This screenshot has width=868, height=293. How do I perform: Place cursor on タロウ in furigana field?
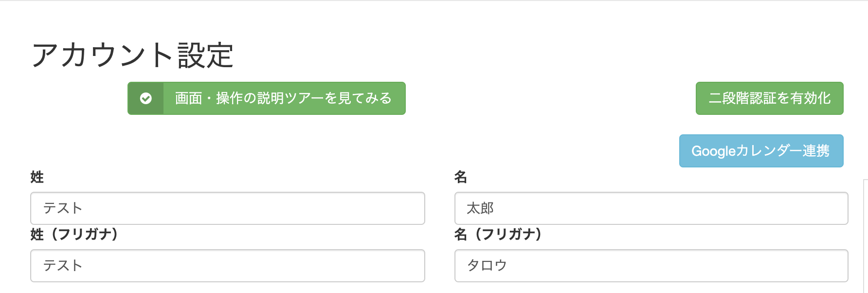tap(487, 266)
